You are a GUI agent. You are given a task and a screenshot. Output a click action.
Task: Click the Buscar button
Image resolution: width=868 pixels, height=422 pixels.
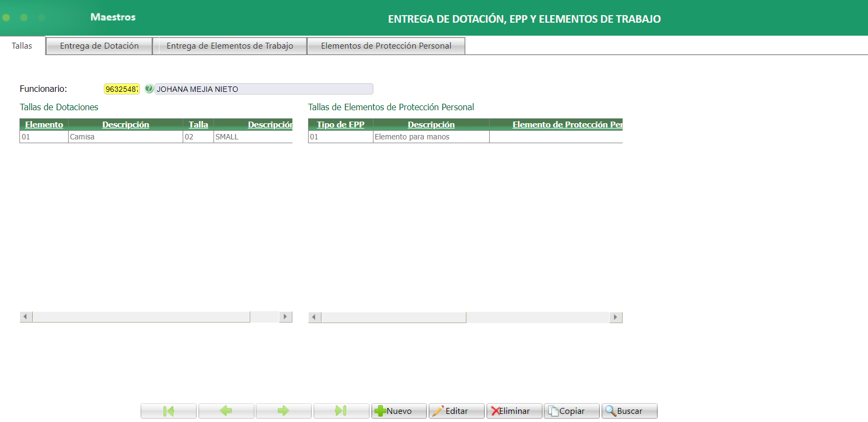[630, 411]
